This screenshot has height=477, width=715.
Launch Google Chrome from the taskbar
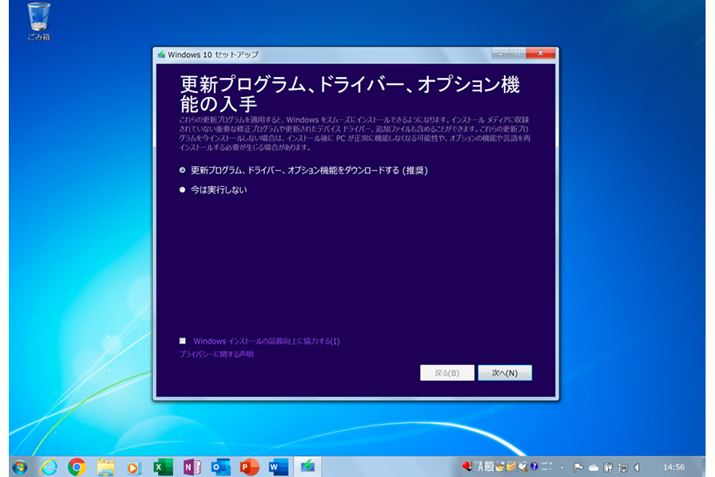coord(77,467)
